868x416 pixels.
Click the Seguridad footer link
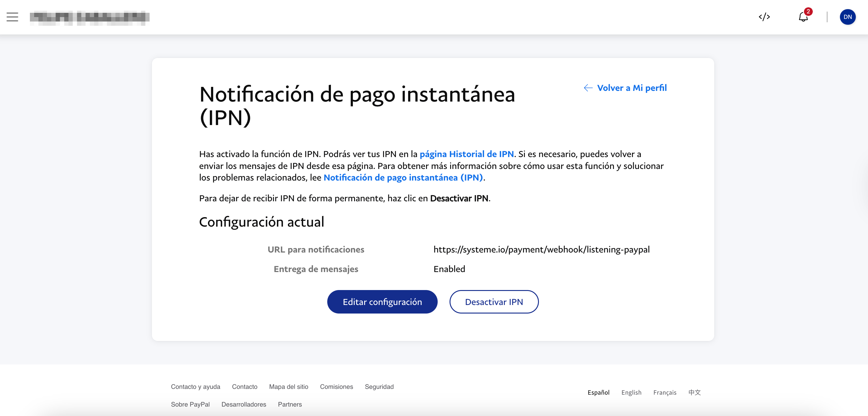pyautogui.click(x=379, y=387)
